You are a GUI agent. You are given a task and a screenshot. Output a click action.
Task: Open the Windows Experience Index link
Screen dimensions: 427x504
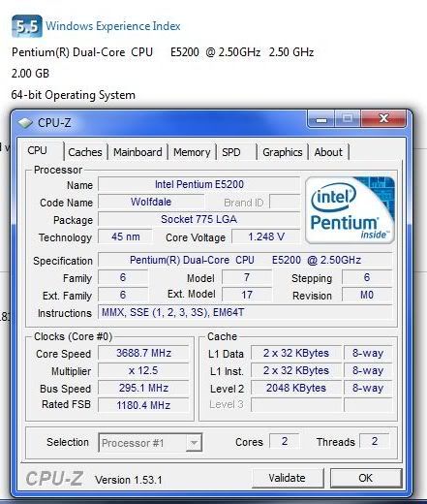[113, 26]
